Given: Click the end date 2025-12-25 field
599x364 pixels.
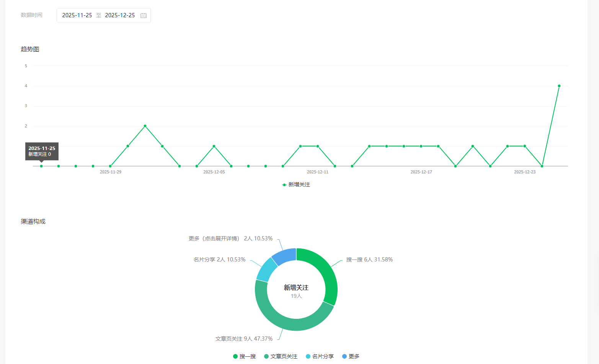Looking at the screenshot, I should click(x=120, y=15).
